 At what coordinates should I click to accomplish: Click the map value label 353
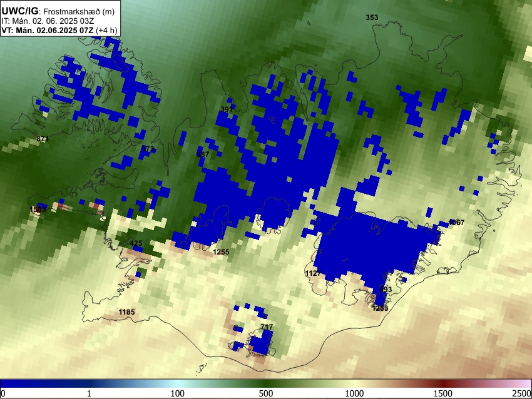[x=372, y=18]
